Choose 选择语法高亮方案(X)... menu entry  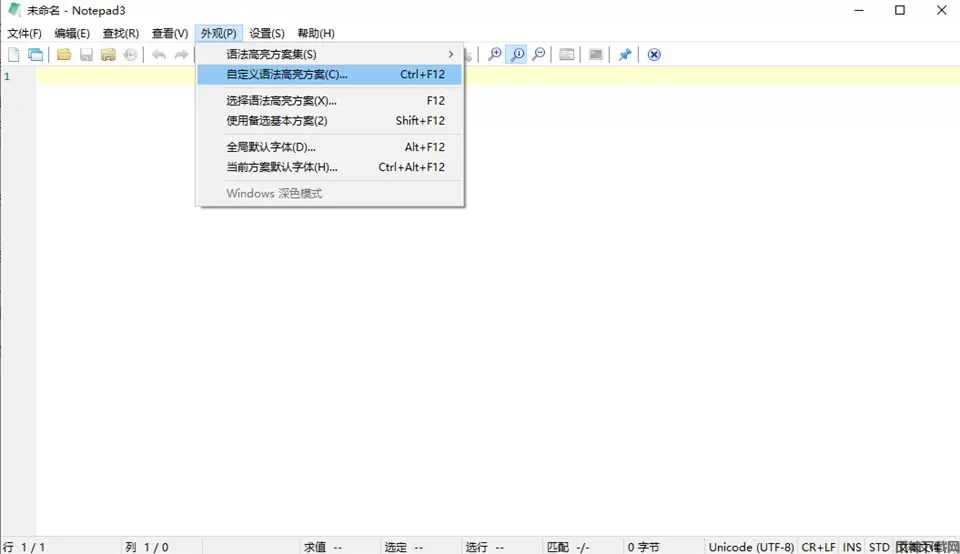pos(329,100)
